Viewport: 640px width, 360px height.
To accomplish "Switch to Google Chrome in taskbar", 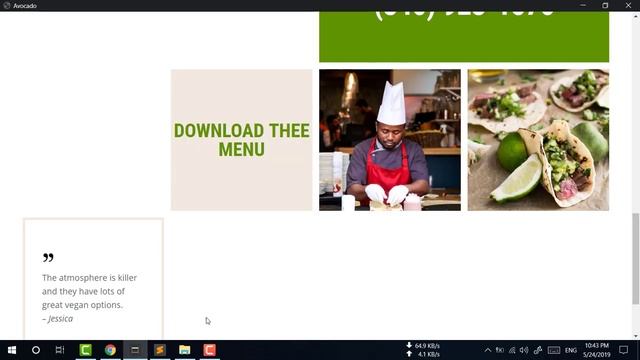I will [110, 350].
